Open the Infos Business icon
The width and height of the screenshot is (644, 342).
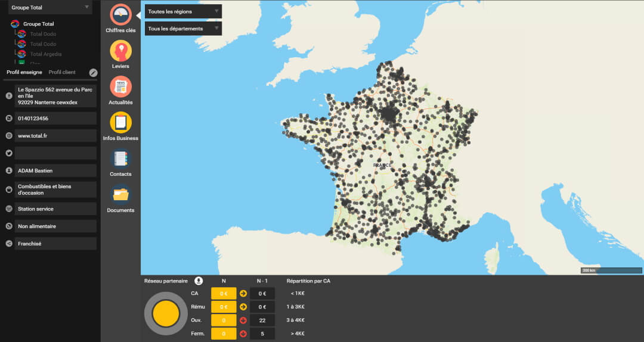coord(120,122)
